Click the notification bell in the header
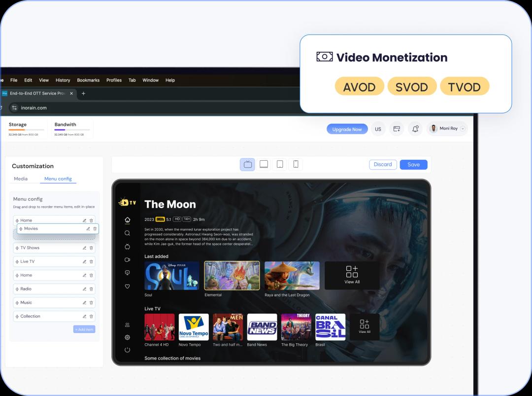This screenshot has height=396, width=532. tap(415, 128)
